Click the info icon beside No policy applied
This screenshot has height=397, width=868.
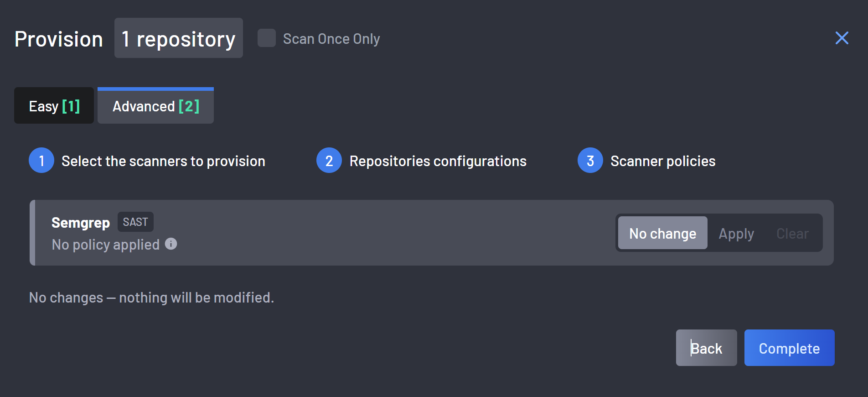tap(171, 244)
